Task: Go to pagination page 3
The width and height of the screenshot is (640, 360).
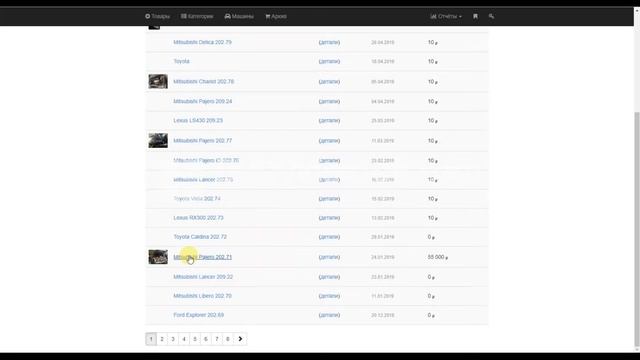Action: coord(173,339)
